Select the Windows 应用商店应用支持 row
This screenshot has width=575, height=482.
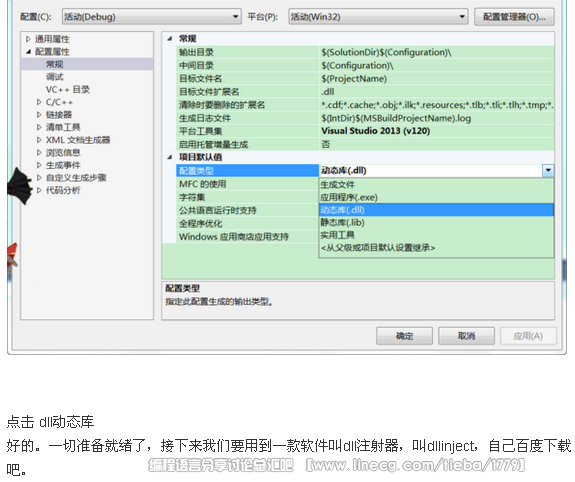click(248, 237)
